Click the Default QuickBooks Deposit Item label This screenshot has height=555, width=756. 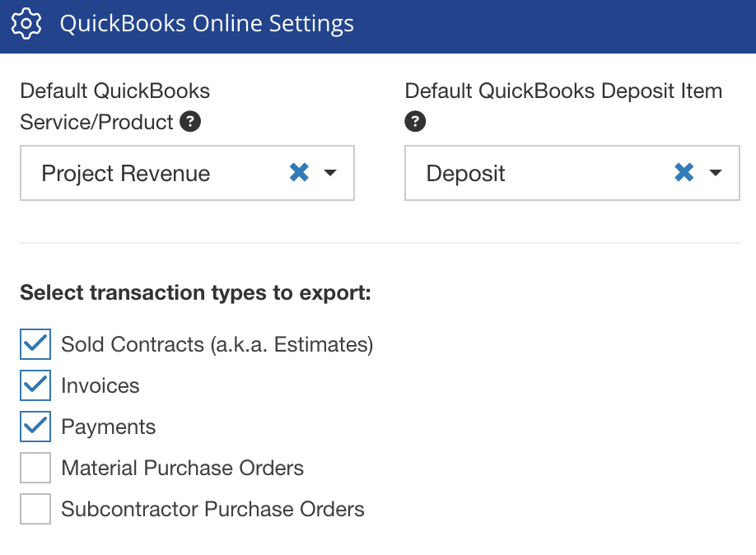point(563,91)
